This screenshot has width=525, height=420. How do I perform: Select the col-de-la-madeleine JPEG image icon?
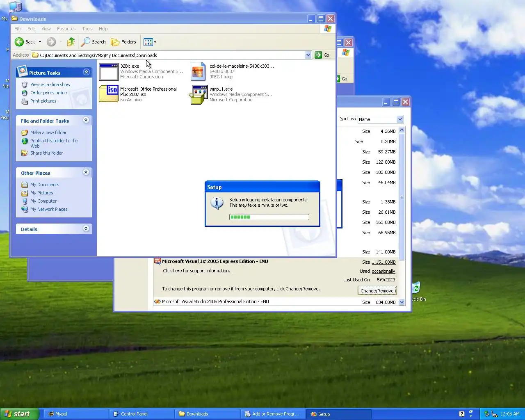click(198, 72)
